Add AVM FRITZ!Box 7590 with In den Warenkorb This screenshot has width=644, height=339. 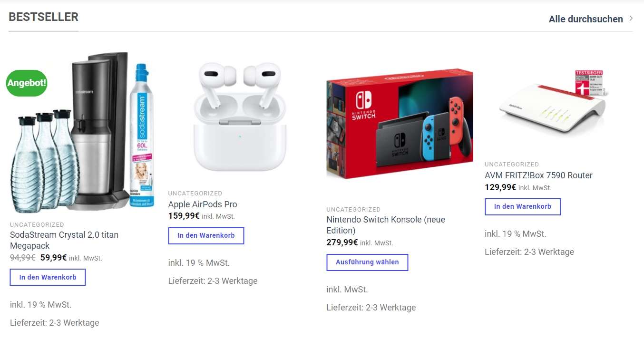[x=523, y=207]
